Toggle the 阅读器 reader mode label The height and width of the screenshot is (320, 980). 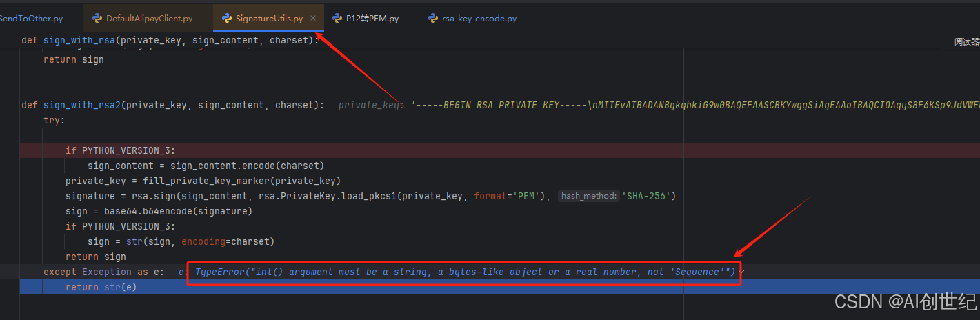coord(966,41)
